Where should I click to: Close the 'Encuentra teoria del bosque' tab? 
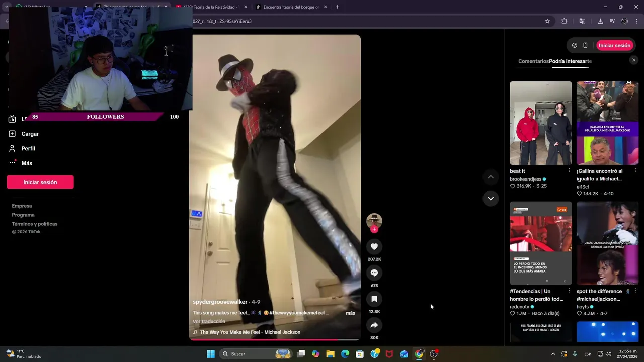[x=326, y=7]
